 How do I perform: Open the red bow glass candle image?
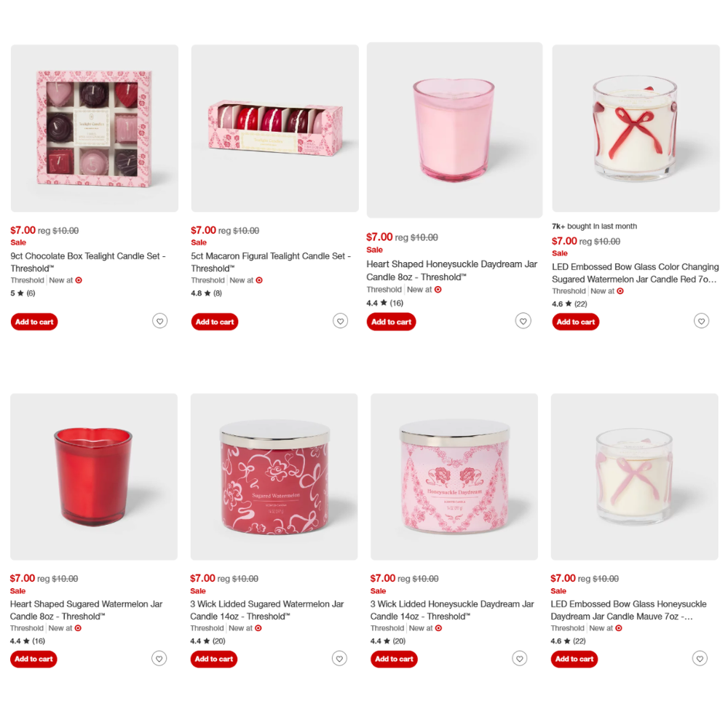[636, 129]
